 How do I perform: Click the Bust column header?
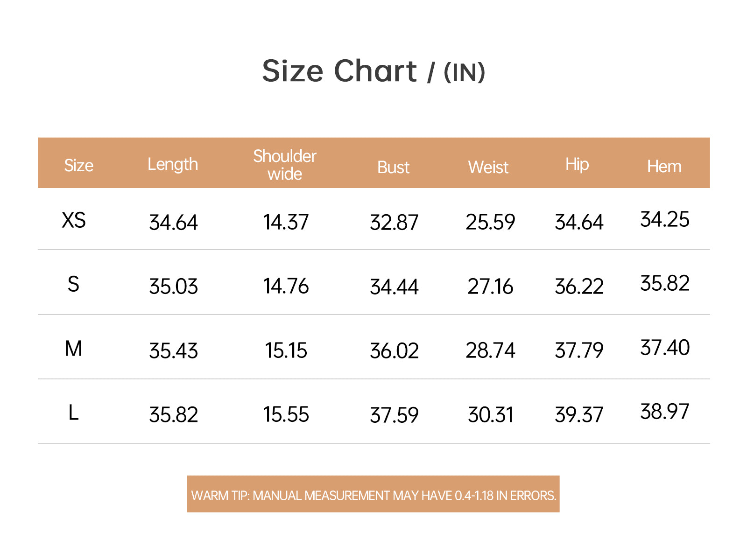point(393,167)
